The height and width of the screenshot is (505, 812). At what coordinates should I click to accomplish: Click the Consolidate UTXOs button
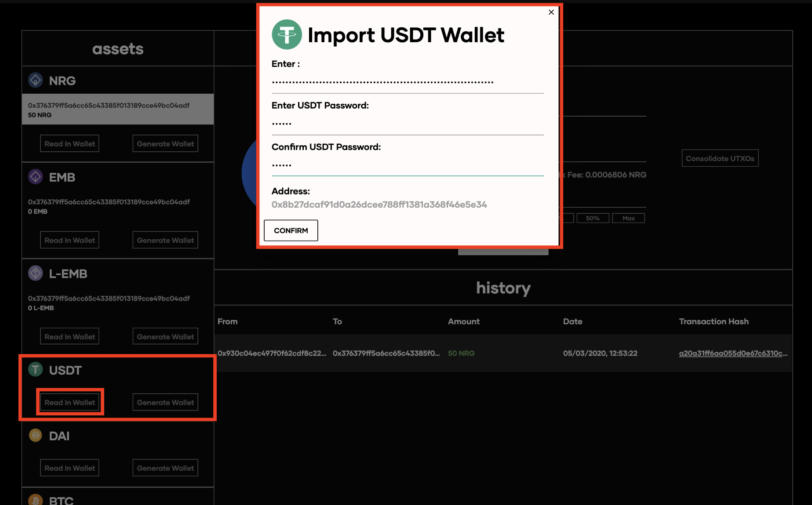pos(720,158)
